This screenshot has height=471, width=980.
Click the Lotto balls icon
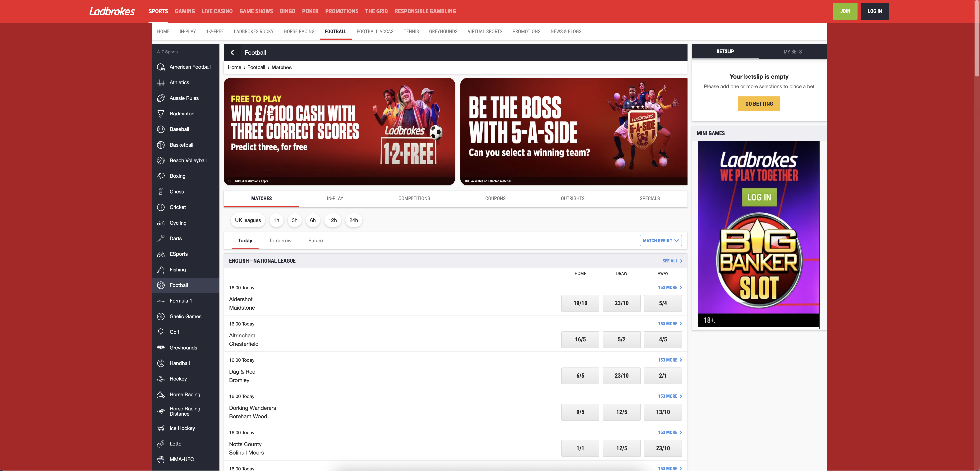pos(161,444)
